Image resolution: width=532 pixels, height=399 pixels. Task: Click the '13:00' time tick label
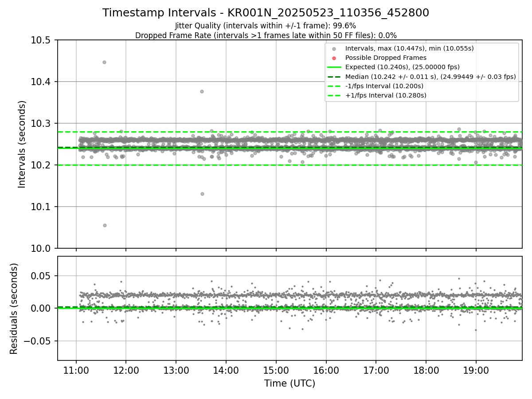click(x=176, y=370)
